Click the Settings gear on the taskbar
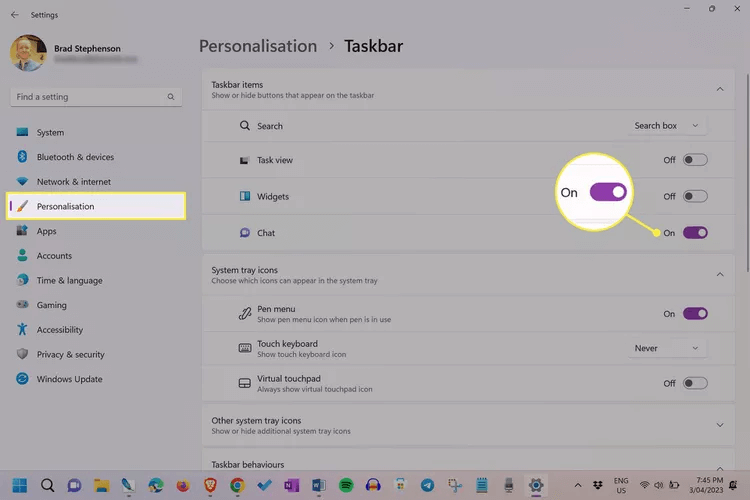This screenshot has width=750, height=500. (x=536, y=486)
